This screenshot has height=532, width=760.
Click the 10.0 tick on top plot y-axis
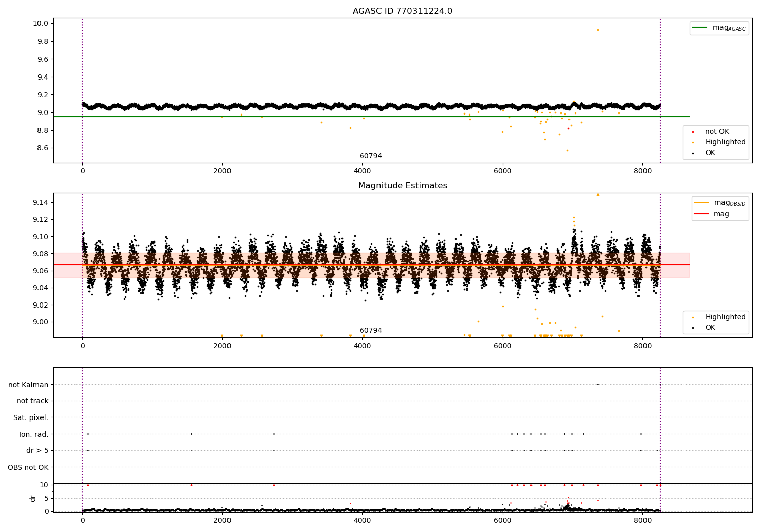click(42, 23)
